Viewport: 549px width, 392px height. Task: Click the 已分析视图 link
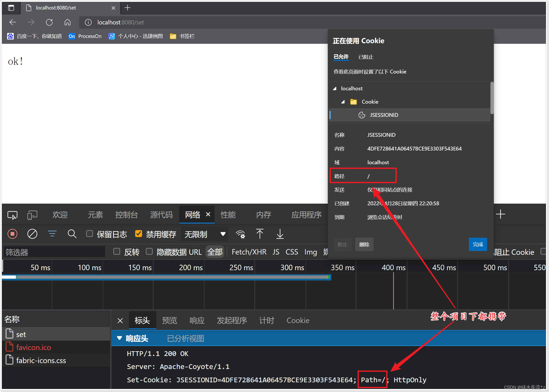coord(186,338)
